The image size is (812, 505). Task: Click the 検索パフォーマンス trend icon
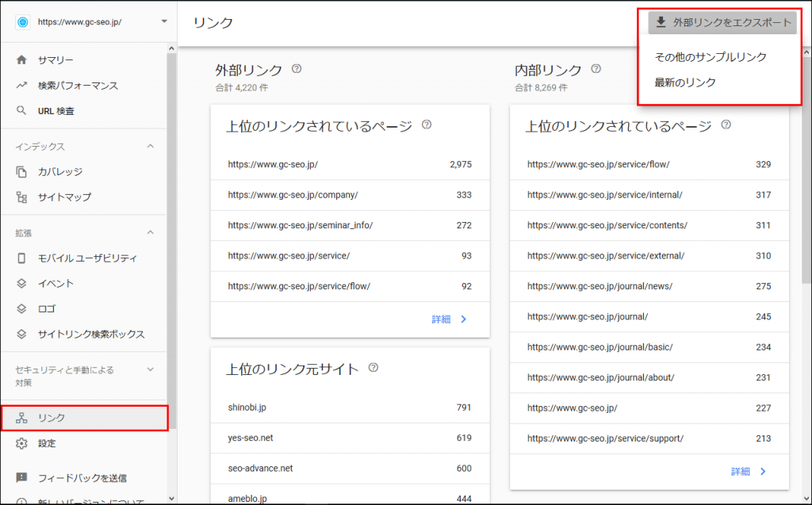(21, 86)
